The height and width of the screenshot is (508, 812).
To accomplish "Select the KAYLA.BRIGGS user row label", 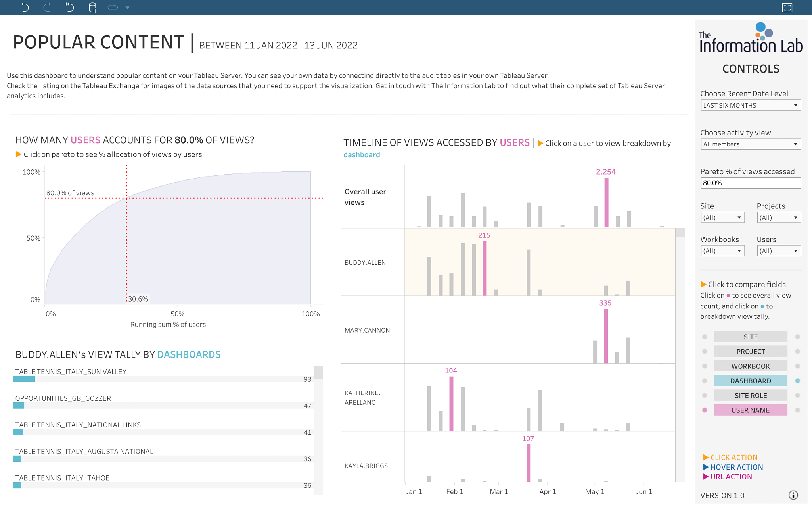I will click(366, 466).
